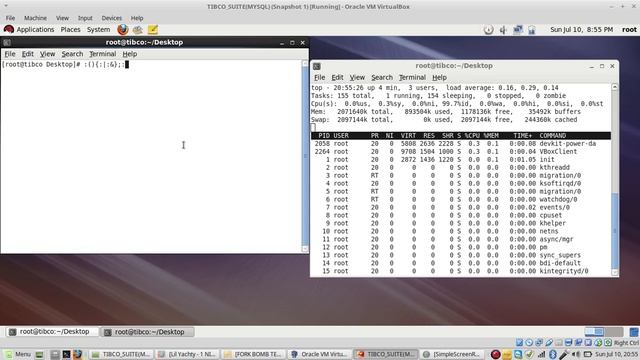Screen dimensions: 640x360
Task: Click the devkit-power-da process row
Action: pos(460,144)
